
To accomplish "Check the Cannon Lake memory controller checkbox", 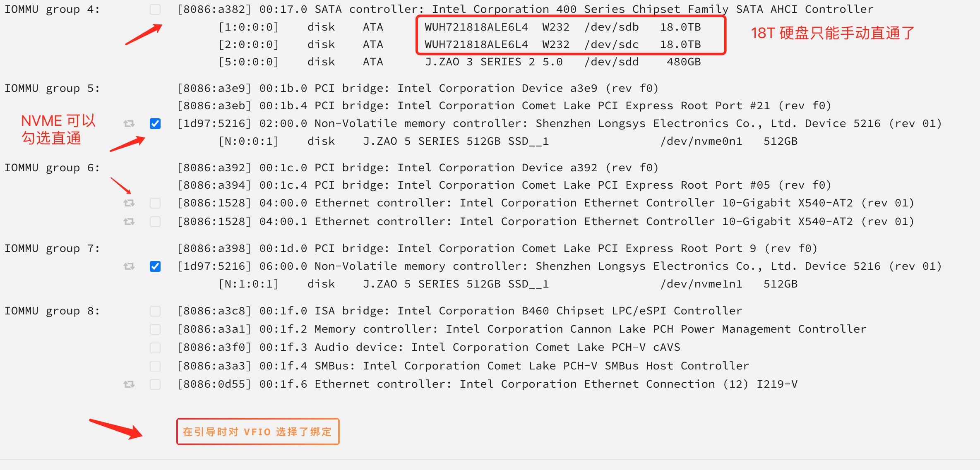I will (155, 329).
